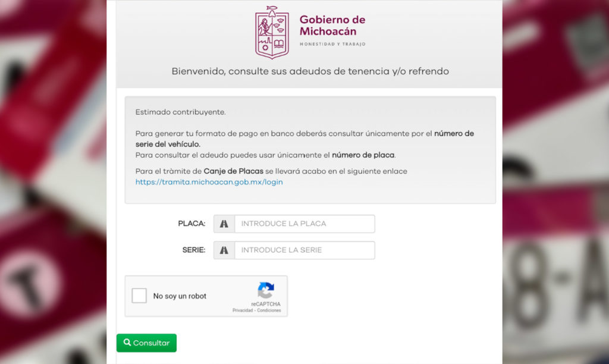This screenshot has height=364, width=609.
Task: Click the magnifying glass on the Consultar button
Action: point(127,343)
